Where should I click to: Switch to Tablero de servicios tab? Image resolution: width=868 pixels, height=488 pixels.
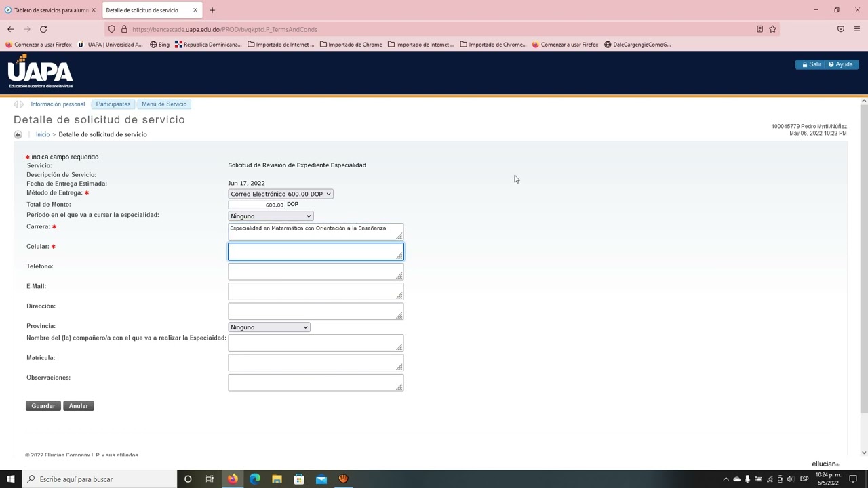coord(51,10)
